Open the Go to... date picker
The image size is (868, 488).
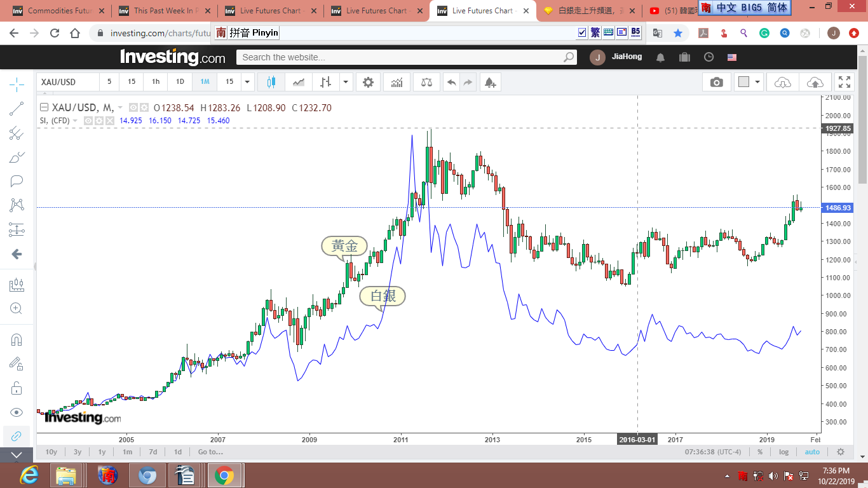(x=210, y=452)
